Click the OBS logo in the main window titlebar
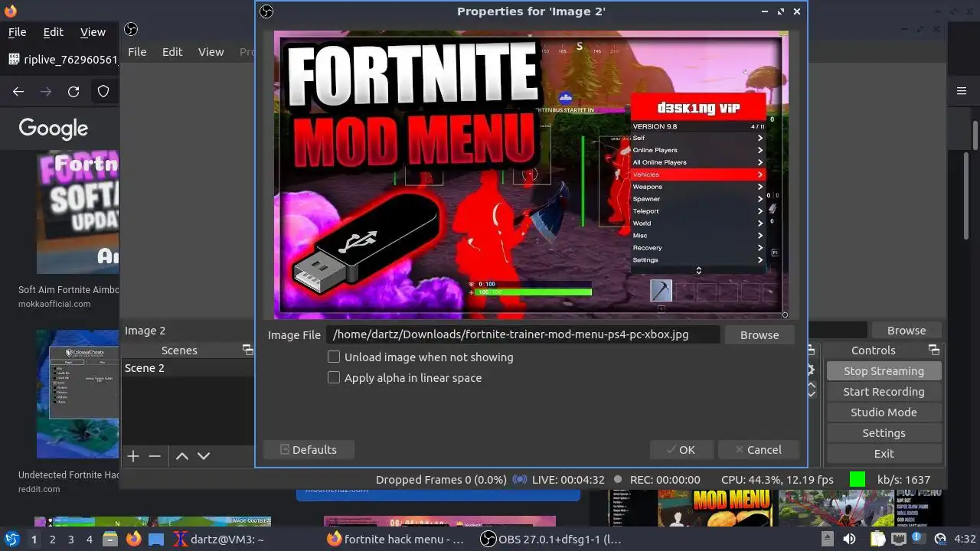Screen dimensions: 980x551 pos(131,29)
